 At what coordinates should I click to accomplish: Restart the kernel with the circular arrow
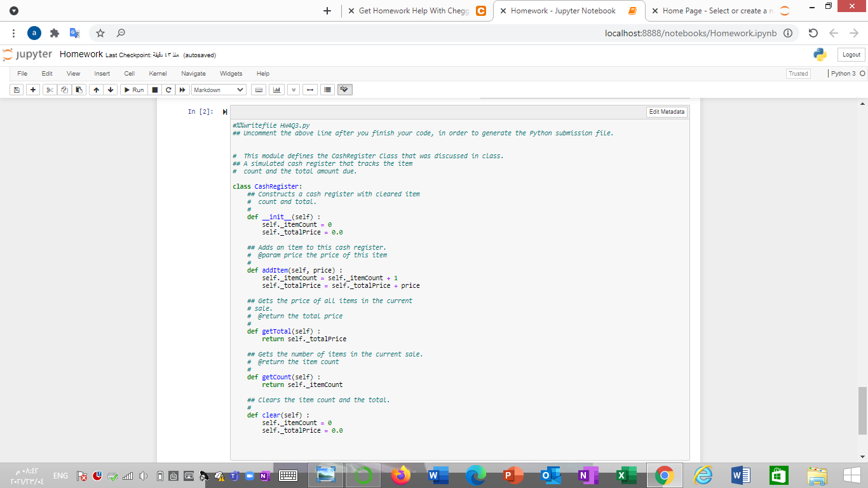point(168,90)
